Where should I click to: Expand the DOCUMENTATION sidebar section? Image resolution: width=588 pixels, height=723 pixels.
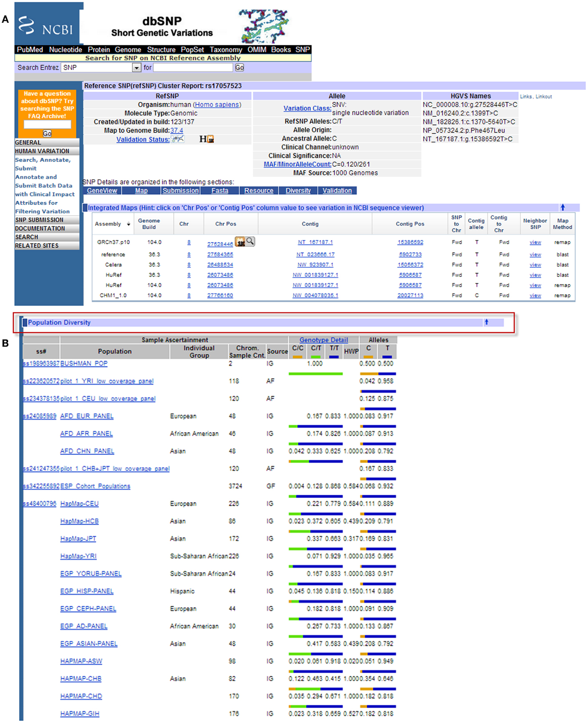tap(47, 228)
